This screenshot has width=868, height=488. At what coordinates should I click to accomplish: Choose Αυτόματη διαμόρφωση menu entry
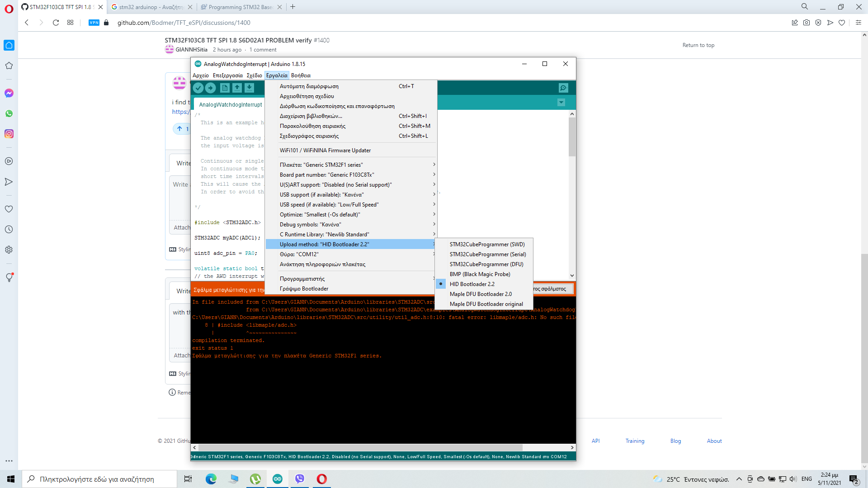point(351,86)
